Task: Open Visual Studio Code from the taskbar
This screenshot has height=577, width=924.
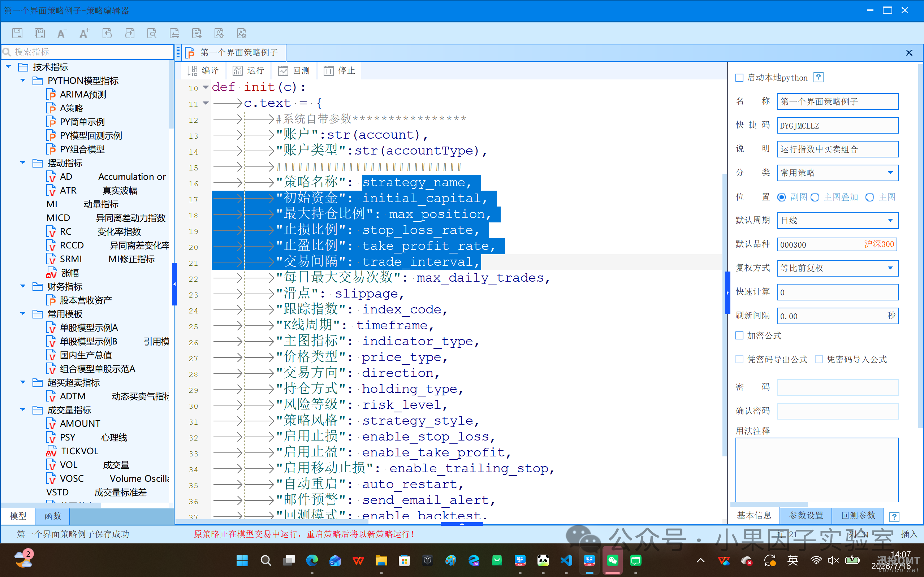Action: click(566, 560)
